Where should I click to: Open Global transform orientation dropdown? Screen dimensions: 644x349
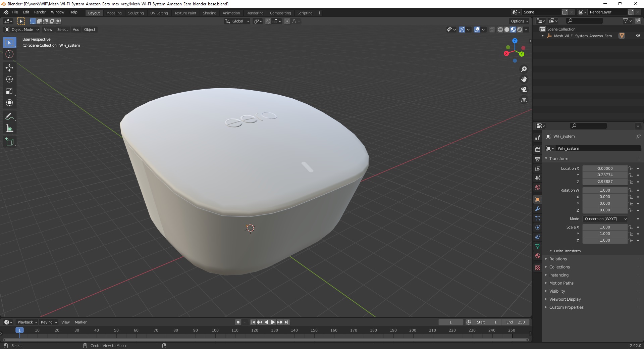pos(237,21)
